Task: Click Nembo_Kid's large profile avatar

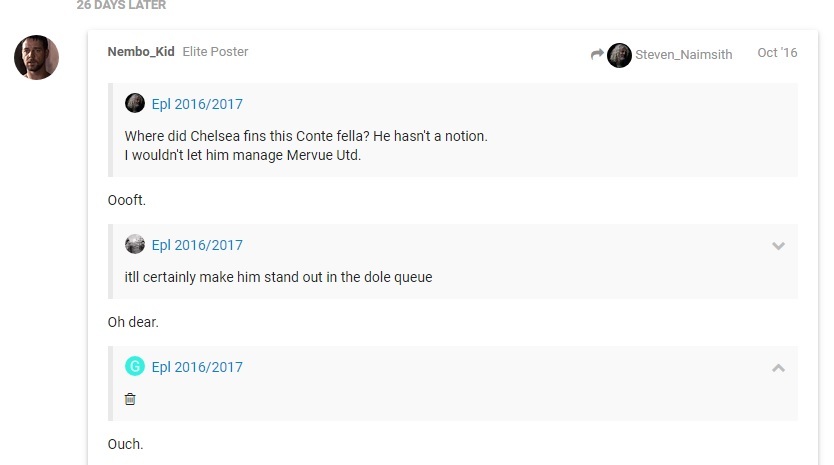Action: [x=36, y=57]
